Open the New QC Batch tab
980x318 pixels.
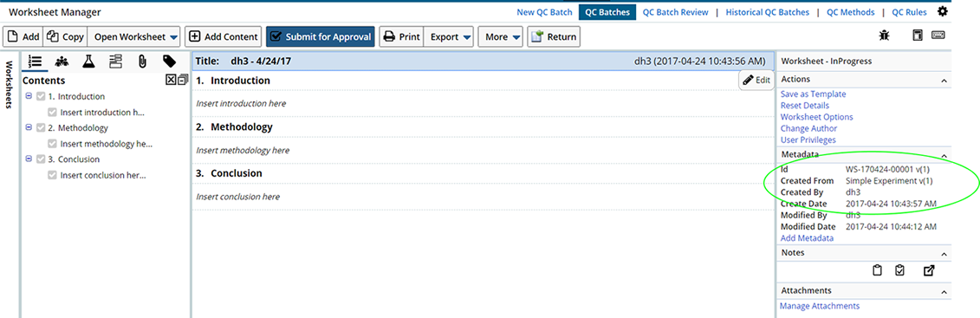tap(544, 12)
